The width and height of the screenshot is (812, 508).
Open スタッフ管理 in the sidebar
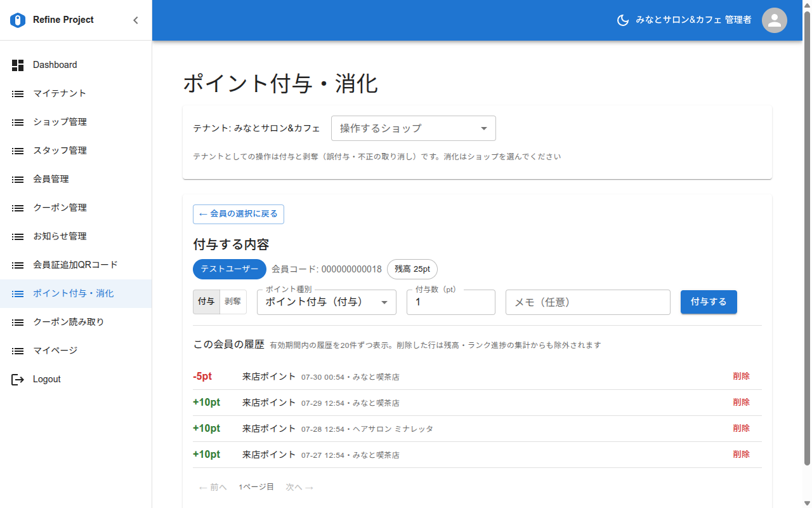75,150
